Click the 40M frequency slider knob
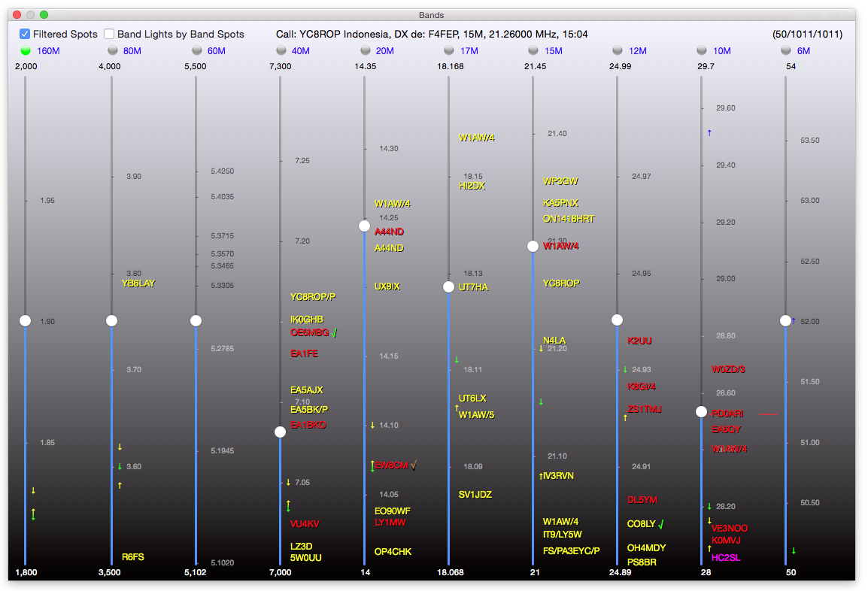This screenshot has width=868, height=591. tap(280, 432)
